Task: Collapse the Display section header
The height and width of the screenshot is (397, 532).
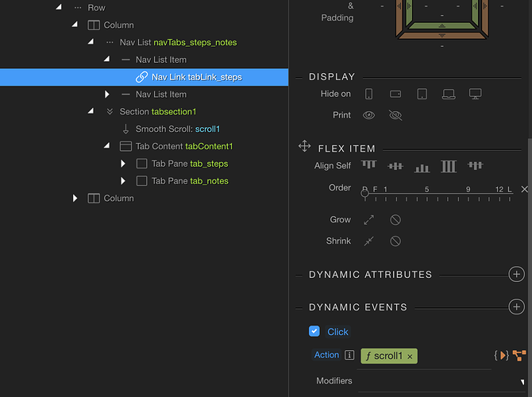Action: [x=331, y=77]
